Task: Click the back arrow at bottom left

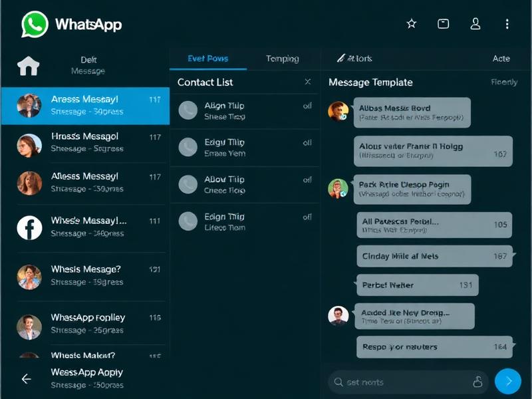Action: 26,378
